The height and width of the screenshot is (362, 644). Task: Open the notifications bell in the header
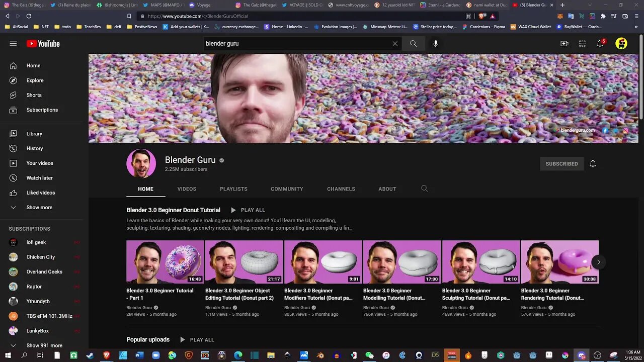600,44
